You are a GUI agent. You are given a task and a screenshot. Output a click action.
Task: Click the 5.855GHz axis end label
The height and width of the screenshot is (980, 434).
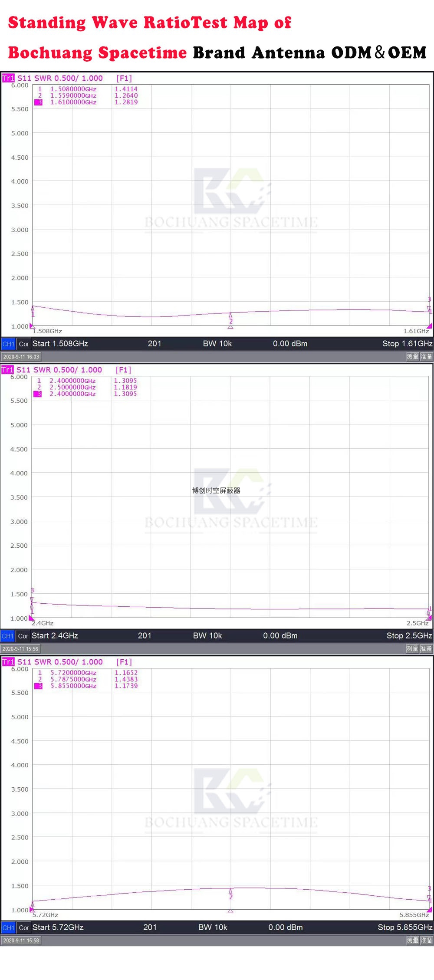click(x=414, y=915)
